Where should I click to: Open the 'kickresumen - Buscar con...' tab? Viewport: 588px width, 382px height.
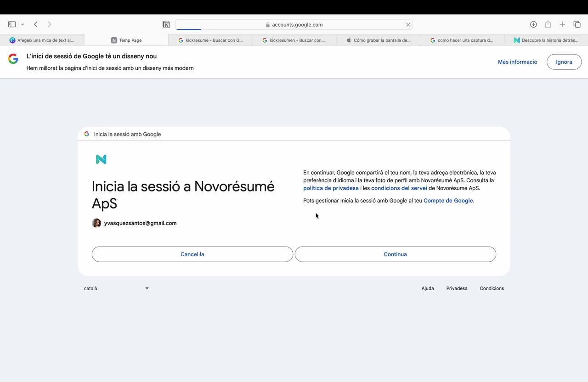click(x=294, y=40)
